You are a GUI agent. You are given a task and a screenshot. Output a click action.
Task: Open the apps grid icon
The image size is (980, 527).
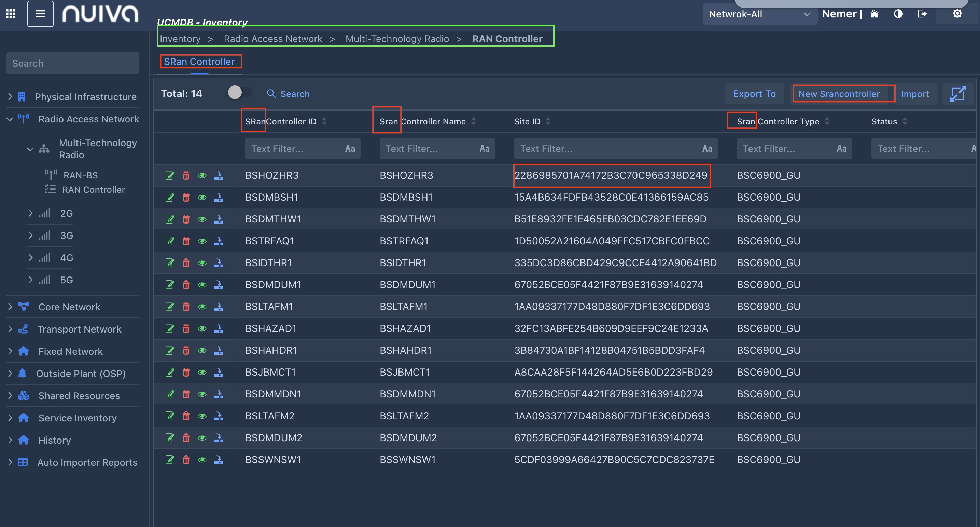point(11,14)
